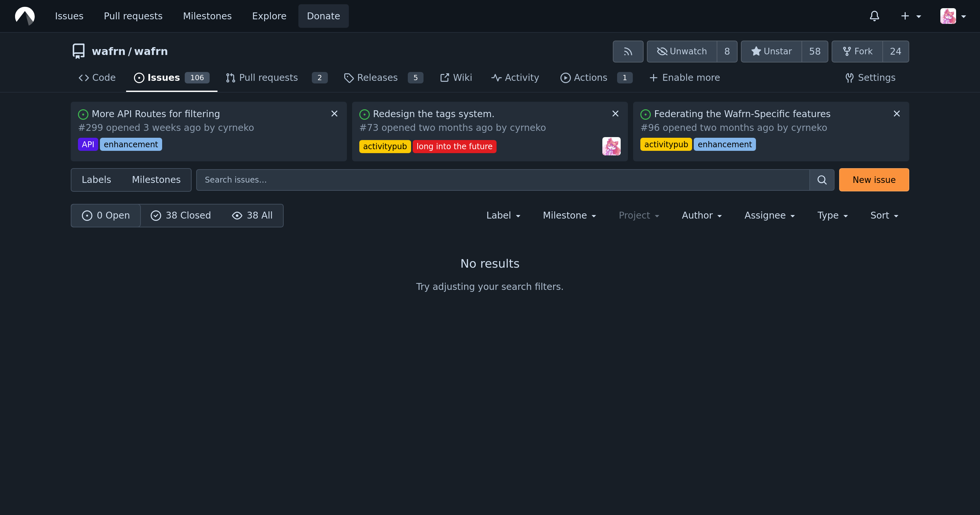Click the New issue button

pyautogui.click(x=874, y=180)
